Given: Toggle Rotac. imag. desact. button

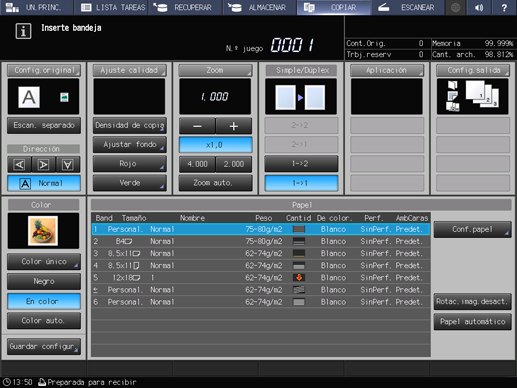Looking at the screenshot, I should click(x=473, y=302).
